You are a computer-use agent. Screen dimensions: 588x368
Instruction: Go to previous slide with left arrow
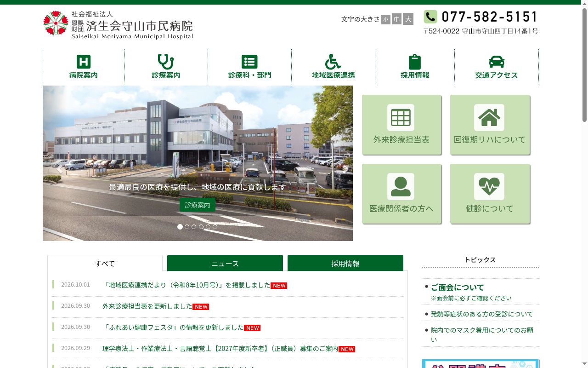(x=59, y=169)
